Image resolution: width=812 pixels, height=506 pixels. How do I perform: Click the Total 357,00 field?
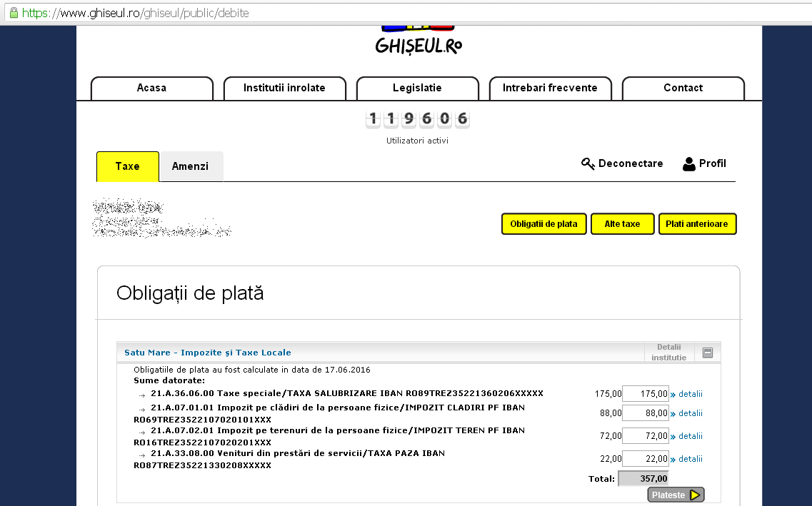pyautogui.click(x=643, y=479)
